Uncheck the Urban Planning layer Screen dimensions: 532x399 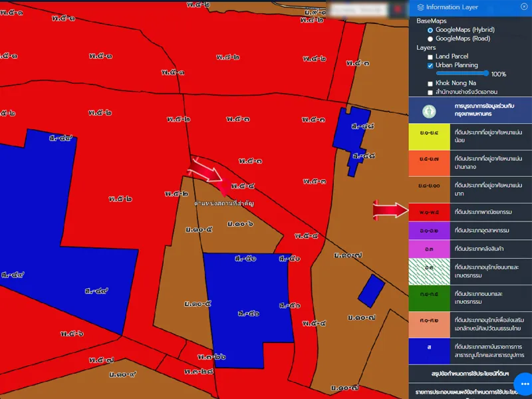[430, 66]
